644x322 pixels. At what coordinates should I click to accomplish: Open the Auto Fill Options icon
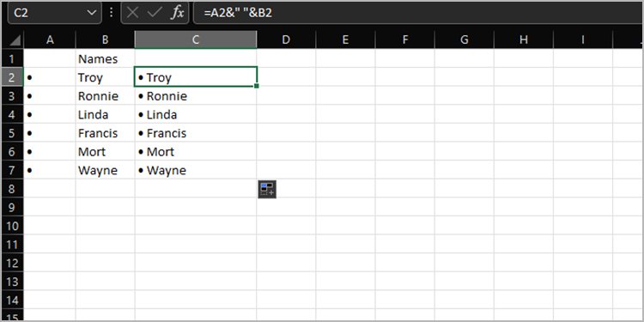coord(267,189)
